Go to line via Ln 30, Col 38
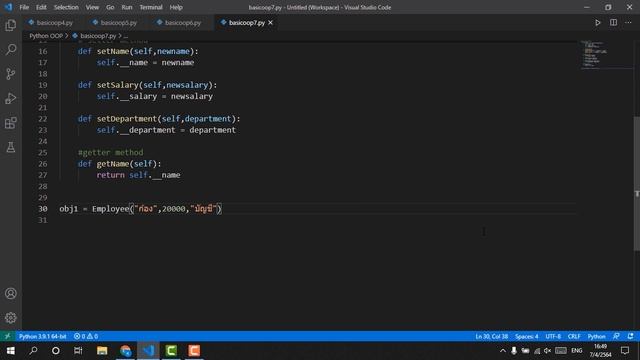Screen dimensions: 640x360 (491, 336)
